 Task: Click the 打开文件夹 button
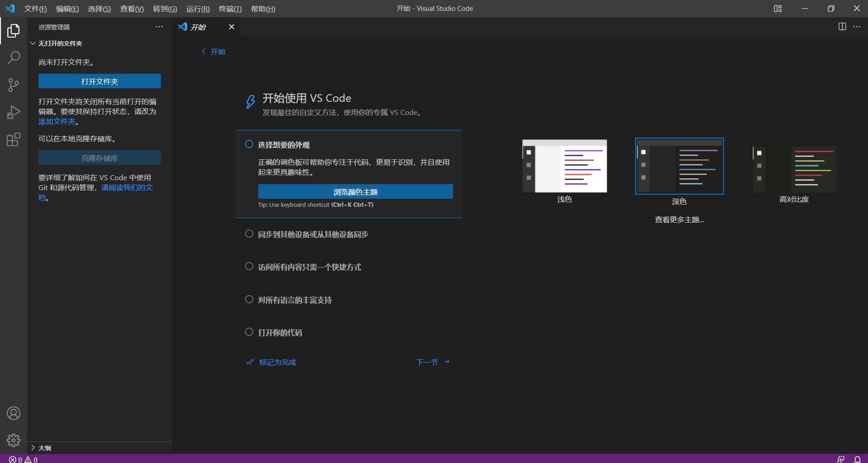pos(100,81)
